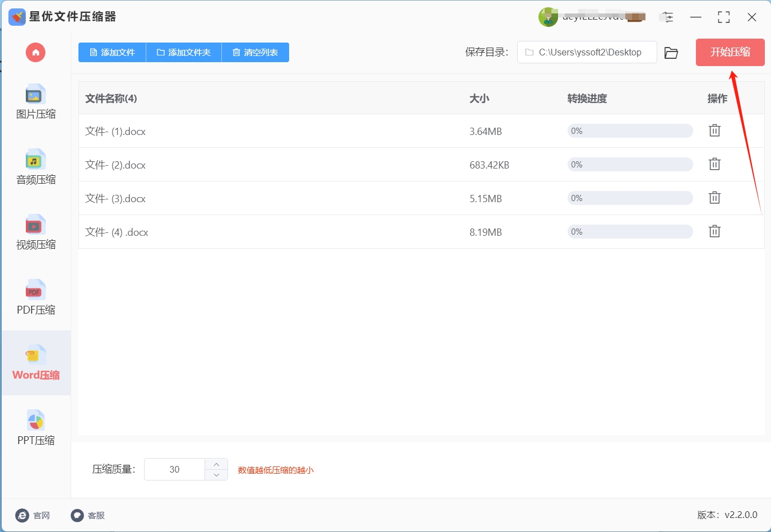Click the compression quality value field

click(175, 469)
